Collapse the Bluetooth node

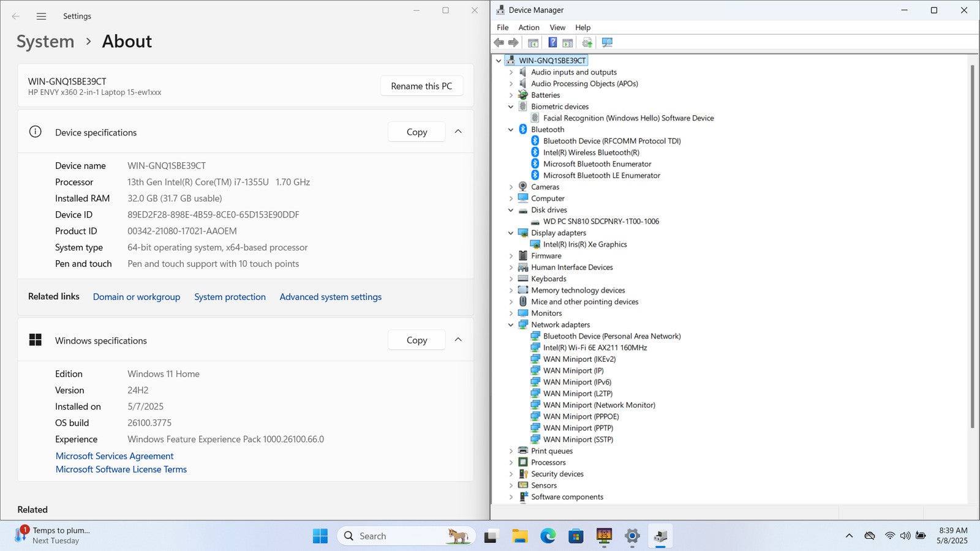click(511, 130)
